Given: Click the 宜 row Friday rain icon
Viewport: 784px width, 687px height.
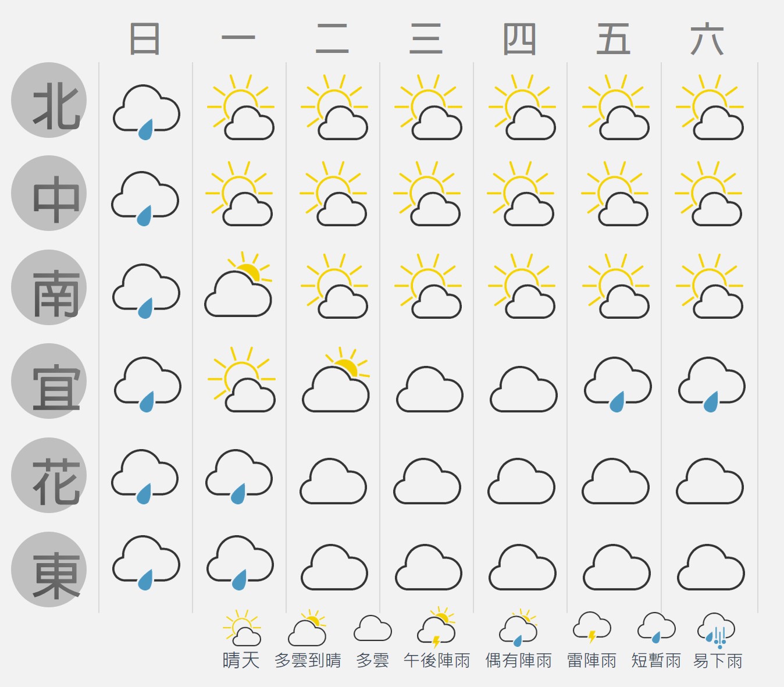Looking at the screenshot, I should [x=618, y=385].
